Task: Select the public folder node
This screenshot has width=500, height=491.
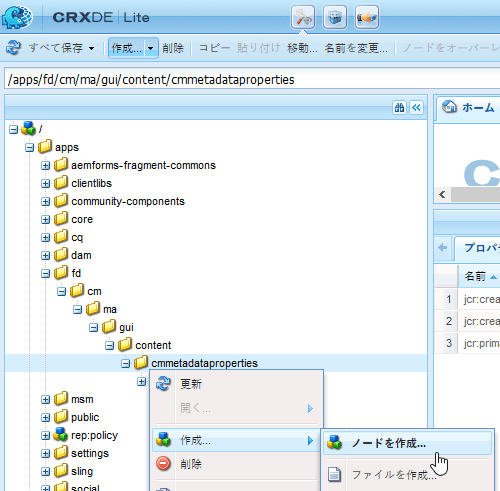Action: click(x=85, y=417)
